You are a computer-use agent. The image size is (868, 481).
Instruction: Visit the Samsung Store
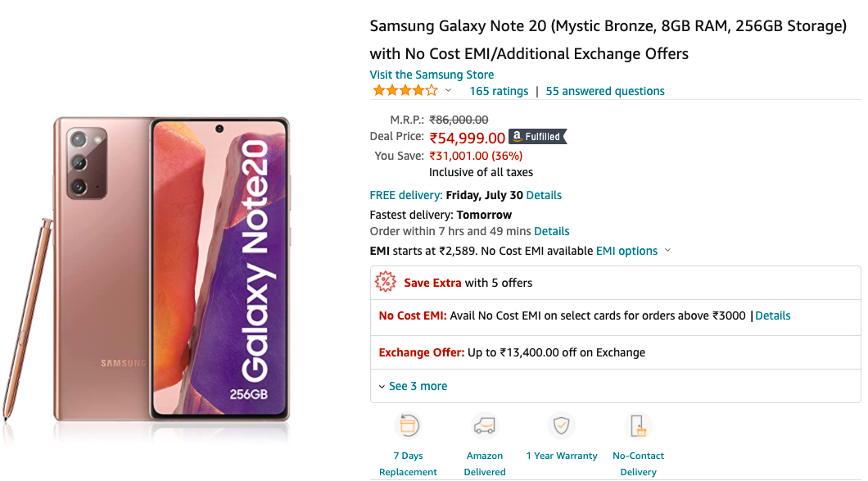tap(432, 75)
